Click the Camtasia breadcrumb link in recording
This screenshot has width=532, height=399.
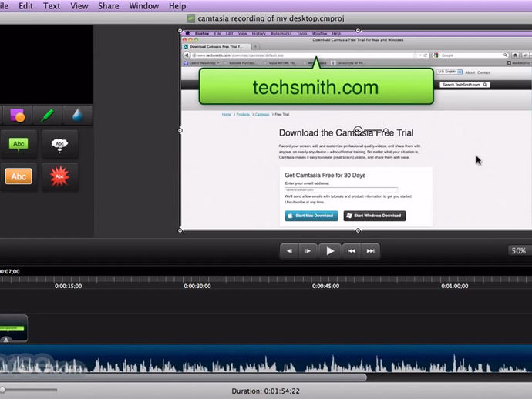tap(262, 114)
